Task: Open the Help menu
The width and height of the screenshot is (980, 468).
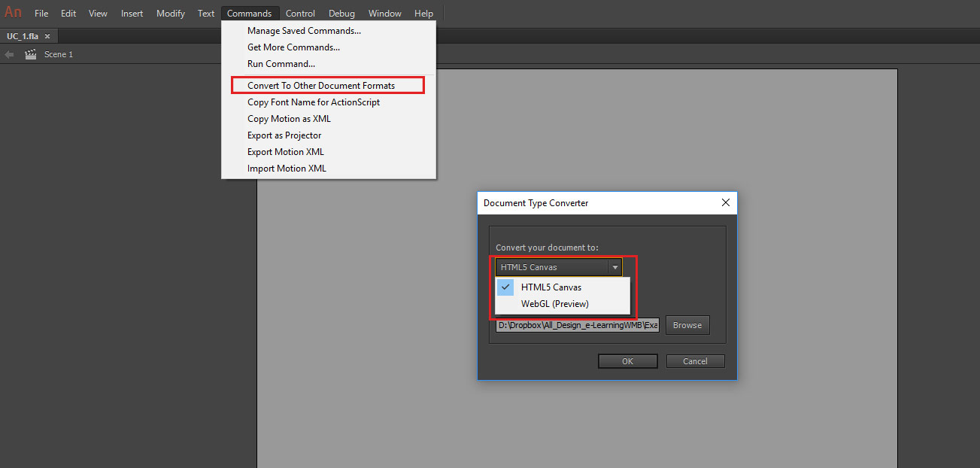Action: point(424,14)
